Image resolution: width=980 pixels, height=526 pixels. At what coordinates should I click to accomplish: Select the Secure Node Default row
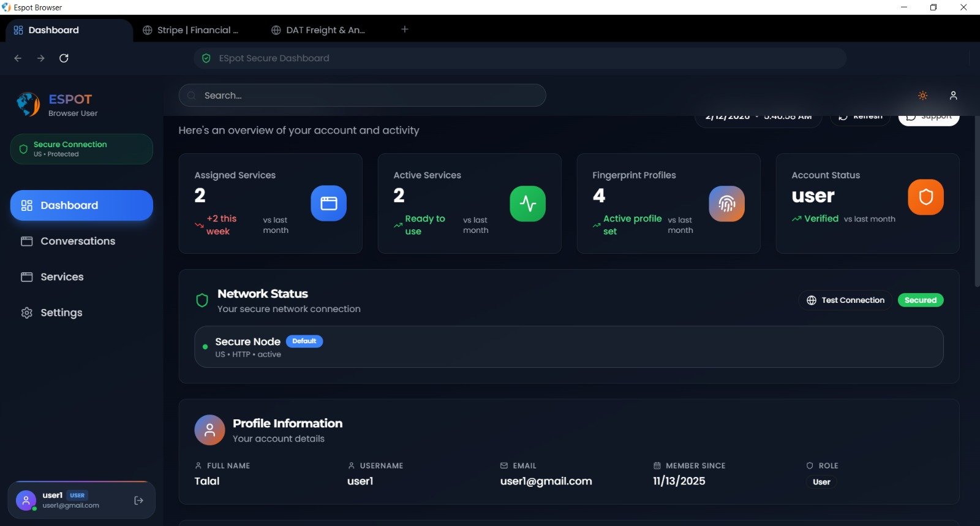(x=568, y=347)
